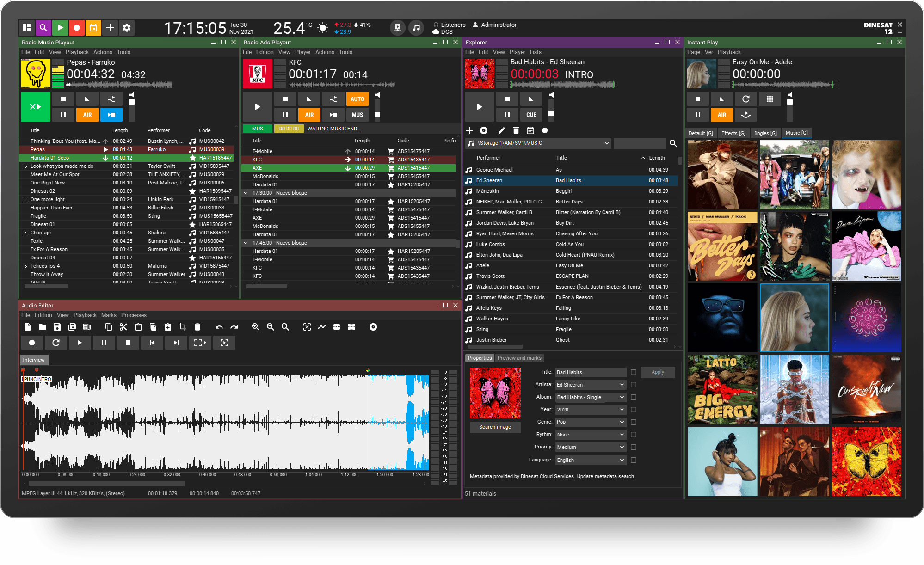
Task: Click the delete trash icon in Explorer
Action: [x=516, y=130]
